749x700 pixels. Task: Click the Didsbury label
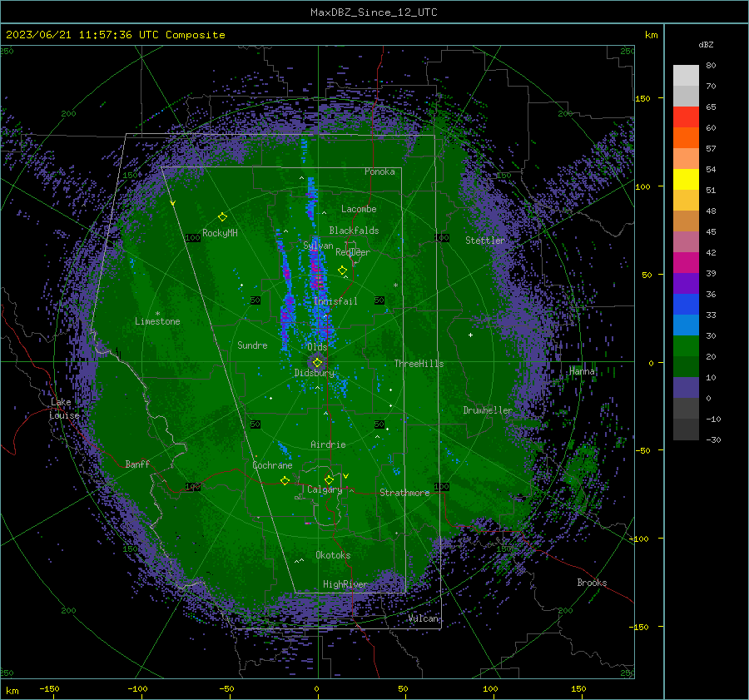pyautogui.click(x=315, y=373)
